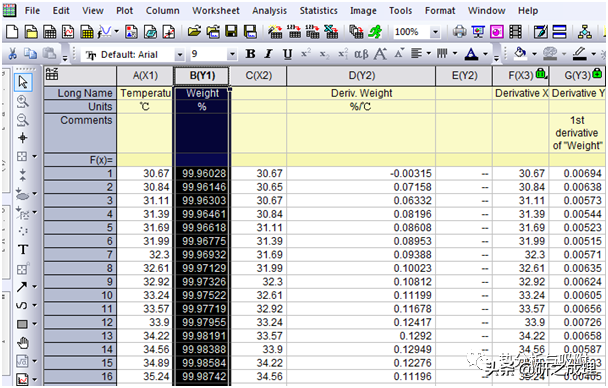The height and width of the screenshot is (388, 608).
Task: Toggle Italic formatting
Action: pos(268,54)
